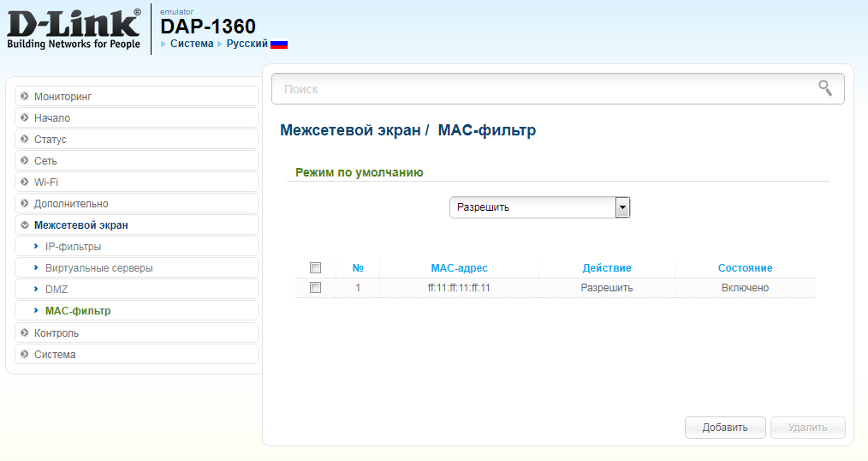Select the MAC-фильтр submenu item
Viewport: 868px width, 461px height.
pyautogui.click(x=136, y=311)
